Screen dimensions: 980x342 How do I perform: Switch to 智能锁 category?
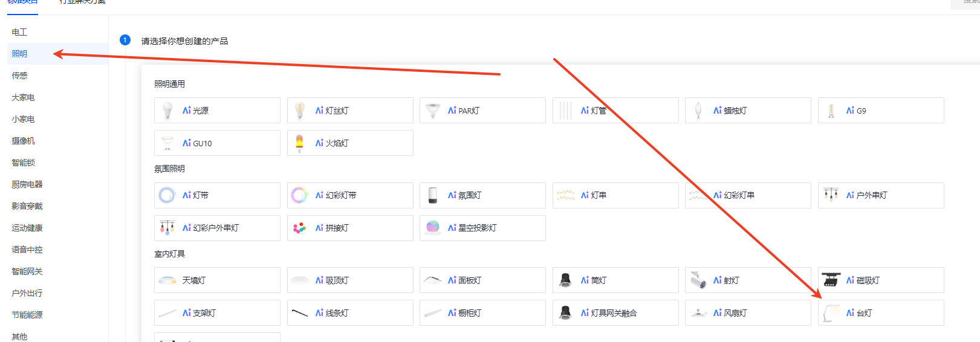(24, 163)
